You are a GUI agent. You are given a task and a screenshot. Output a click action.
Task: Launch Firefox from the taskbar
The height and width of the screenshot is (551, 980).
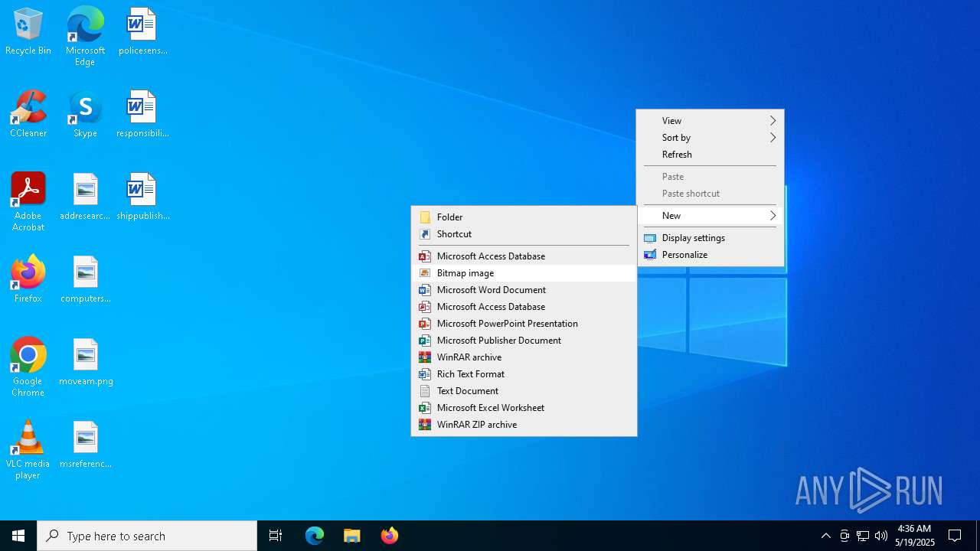(389, 536)
